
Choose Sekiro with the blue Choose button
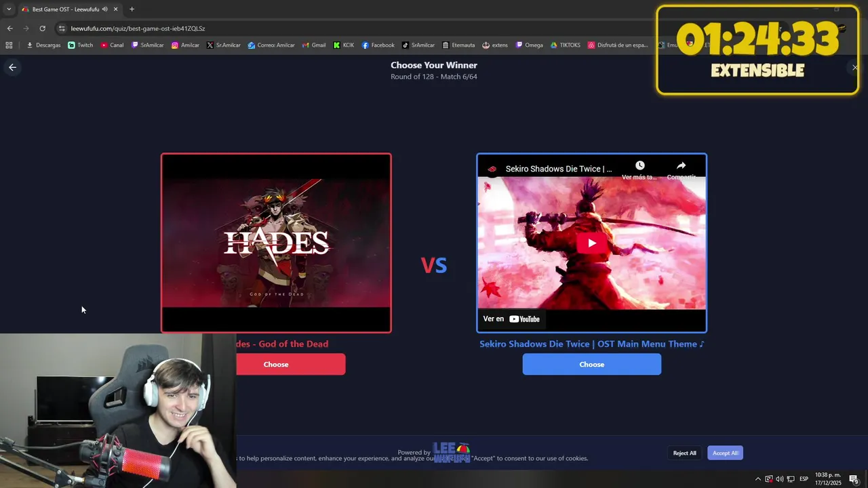point(591,364)
